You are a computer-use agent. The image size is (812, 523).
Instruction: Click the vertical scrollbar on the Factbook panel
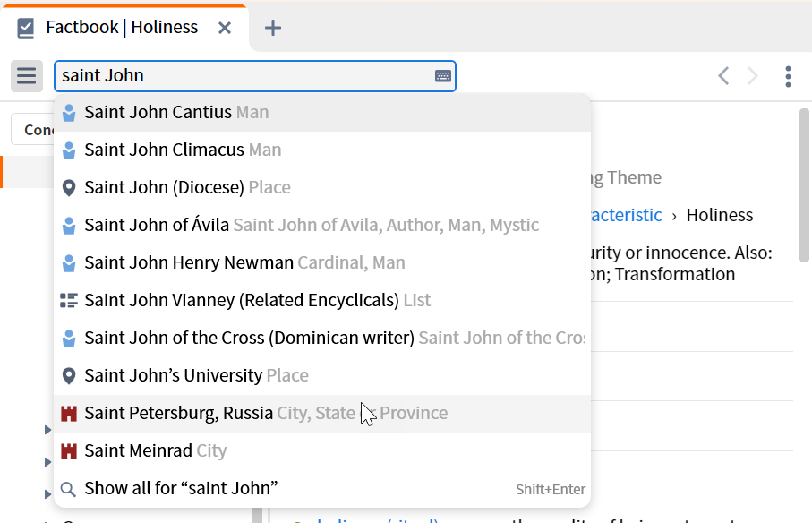(x=803, y=184)
